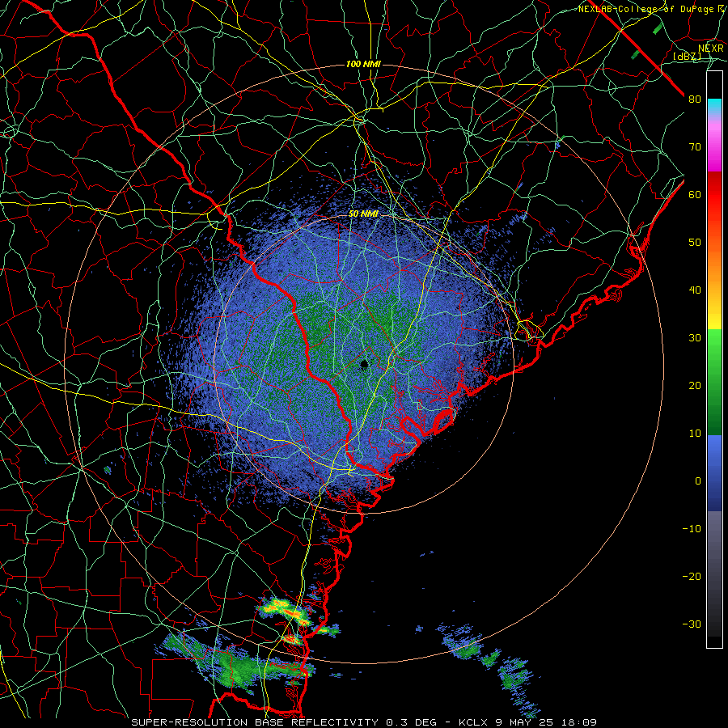Click the 70 value on the color scale
728x728 pixels.
[695, 147]
